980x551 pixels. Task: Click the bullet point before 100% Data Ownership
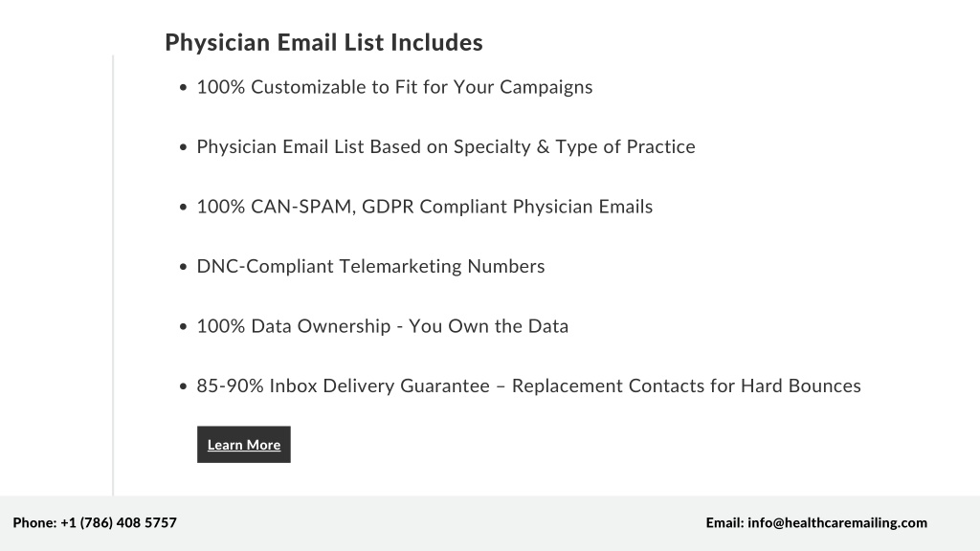pyautogui.click(x=183, y=327)
